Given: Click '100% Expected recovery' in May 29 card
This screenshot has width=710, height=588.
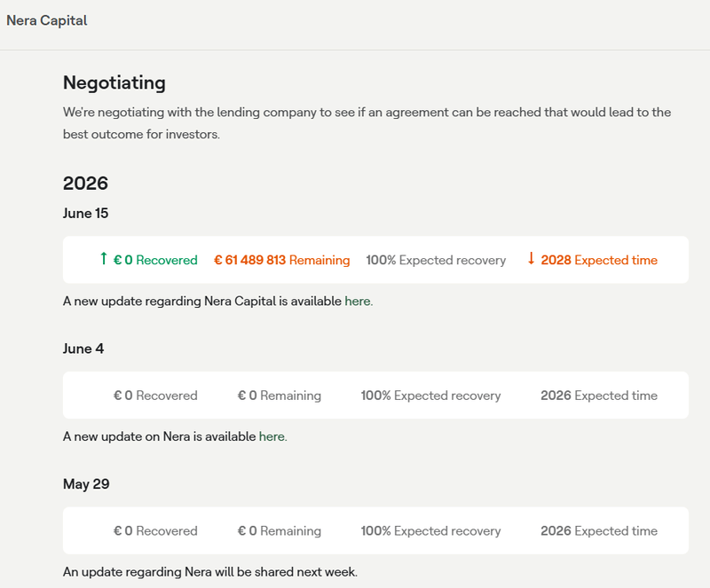Looking at the screenshot, I should click(430, 530).
